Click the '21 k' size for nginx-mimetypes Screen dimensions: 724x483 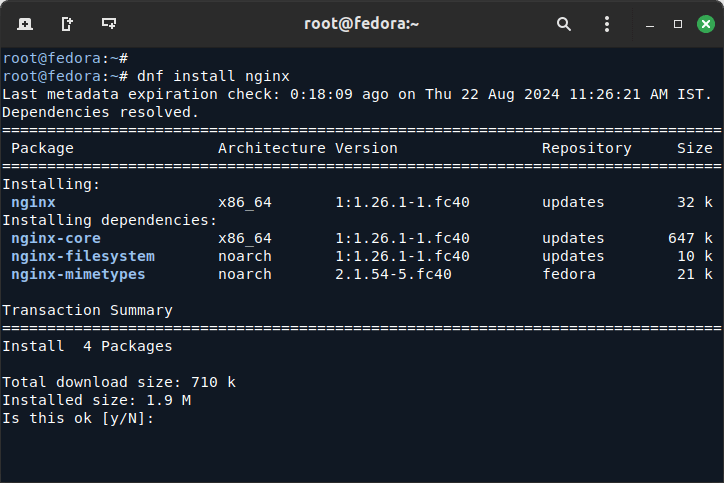[x=695, y=274]
